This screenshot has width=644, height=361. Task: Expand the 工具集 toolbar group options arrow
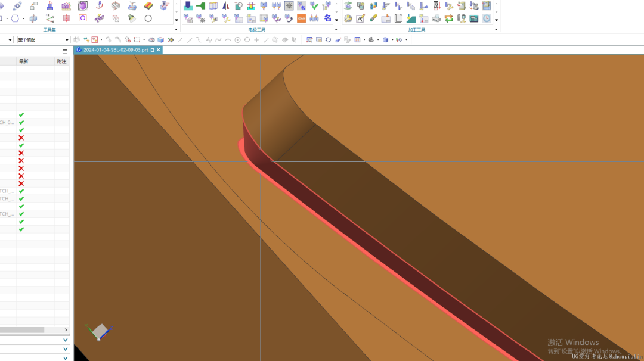click(x=176, y=29)
